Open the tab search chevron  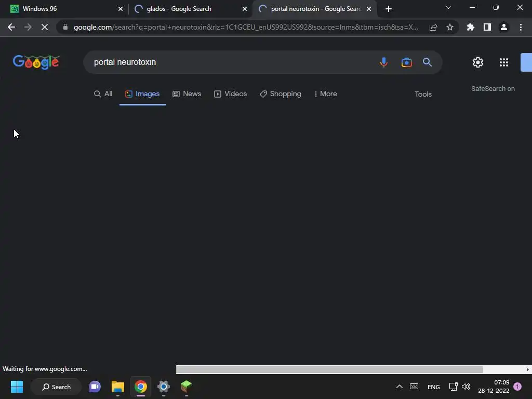[x=448, y=7]
